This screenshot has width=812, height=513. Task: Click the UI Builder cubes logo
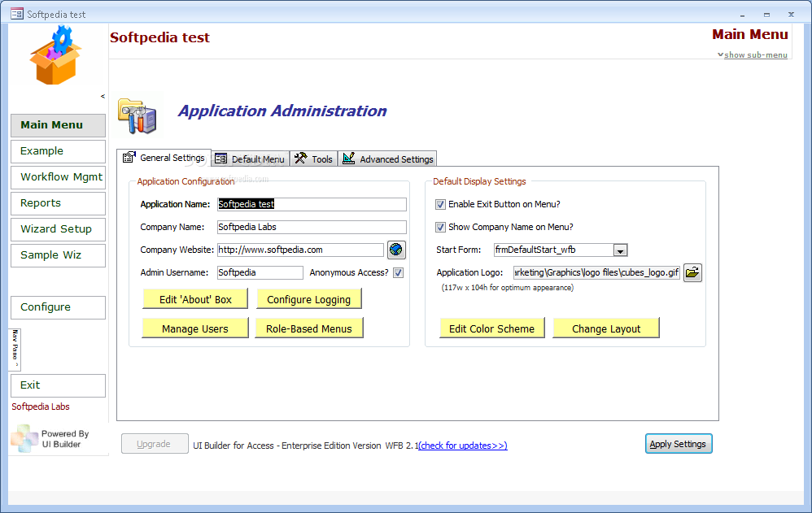(24, 438)
